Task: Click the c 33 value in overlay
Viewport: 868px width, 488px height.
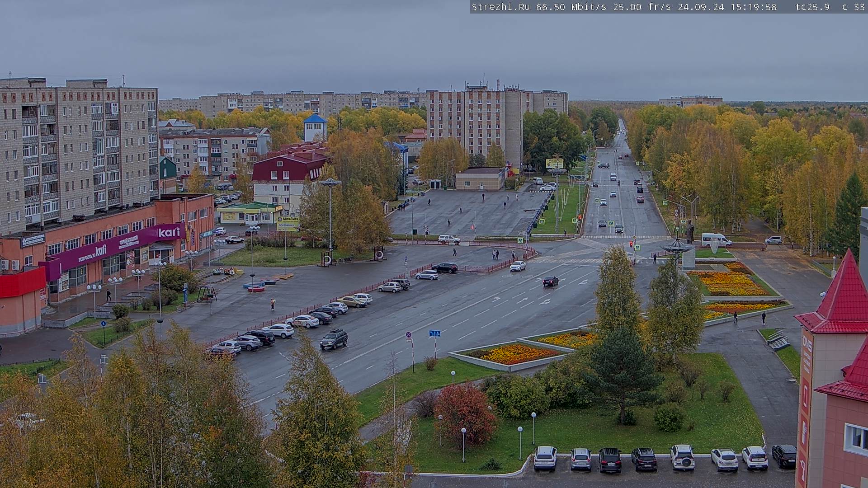Action: click(x=854, y=7)
